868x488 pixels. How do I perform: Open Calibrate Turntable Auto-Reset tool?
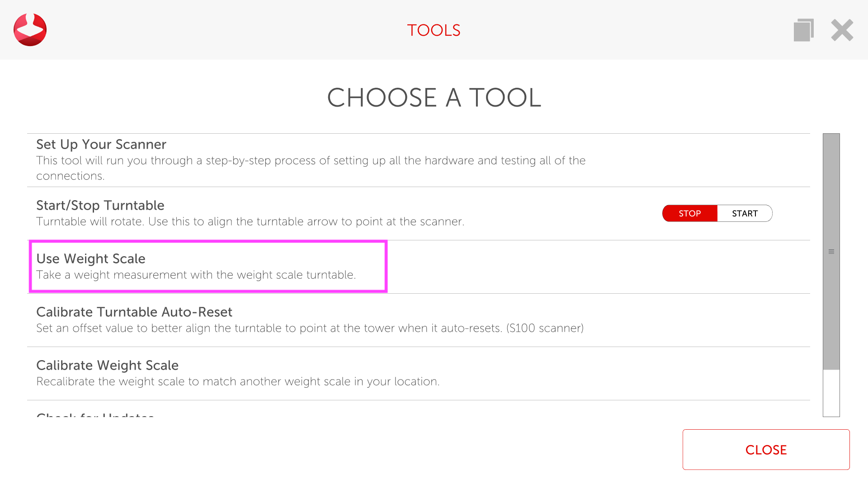(x=134, y=312)
